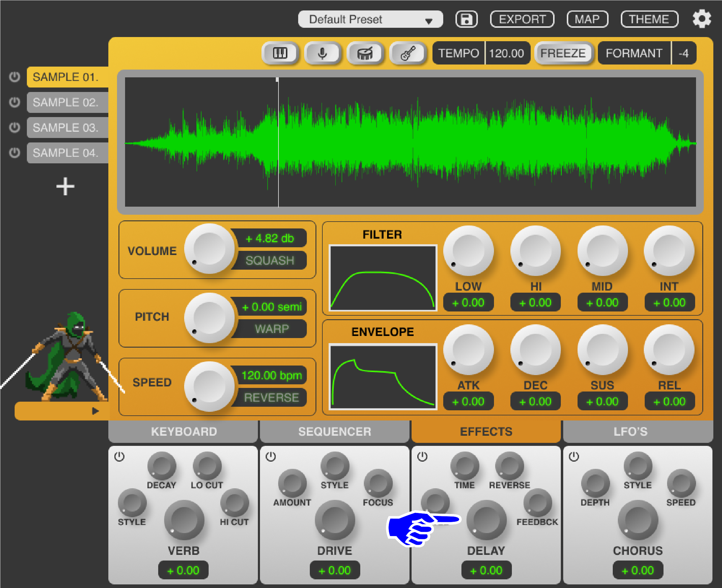This screenshot has height=588, width=722.
Task: Click the envelope DEC knob
Action: coord(535,350)
